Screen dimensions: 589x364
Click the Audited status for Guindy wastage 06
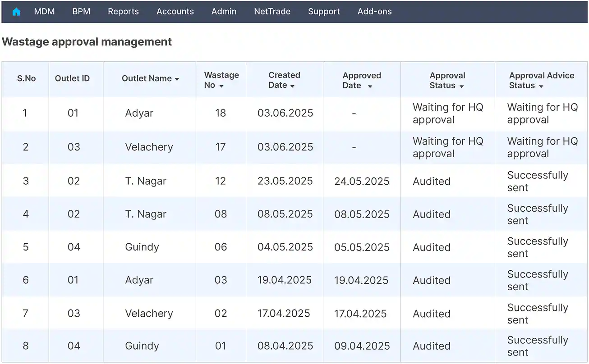(x=431, y=247)
